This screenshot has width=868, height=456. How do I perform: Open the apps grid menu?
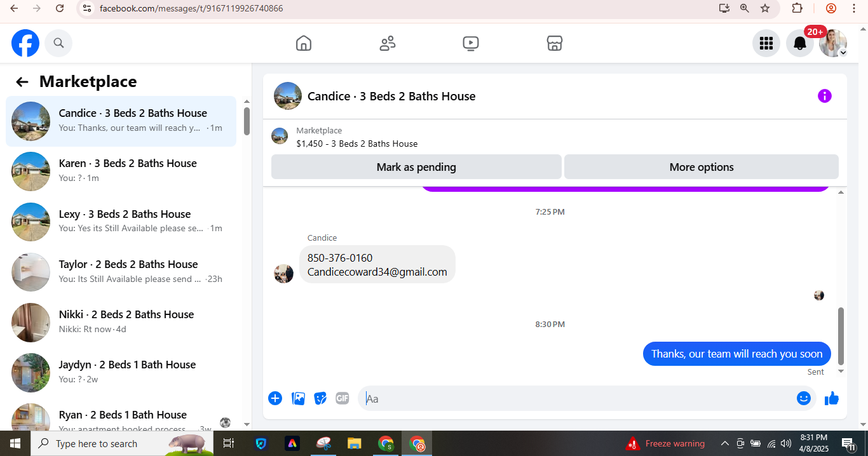click(766, 43)
